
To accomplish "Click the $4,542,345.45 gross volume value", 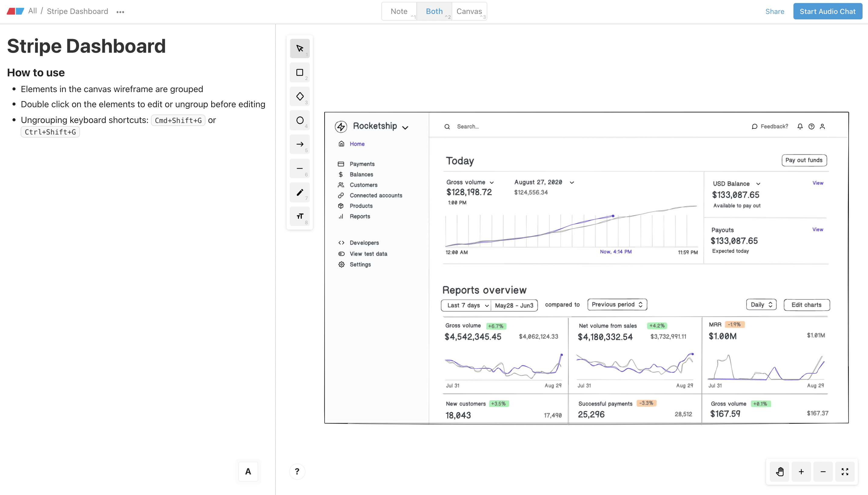I will click(x=473, y=337).
